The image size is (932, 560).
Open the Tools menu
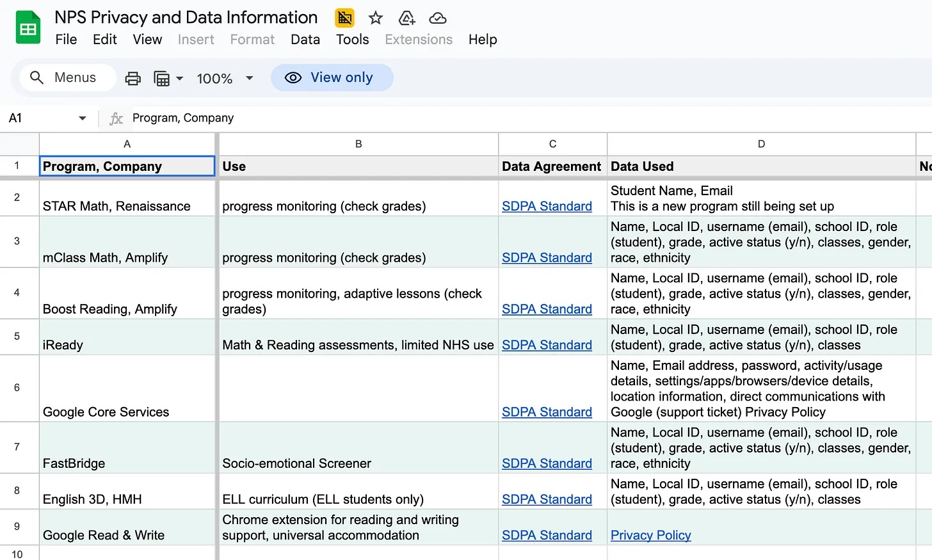click(x=353, y=40)
